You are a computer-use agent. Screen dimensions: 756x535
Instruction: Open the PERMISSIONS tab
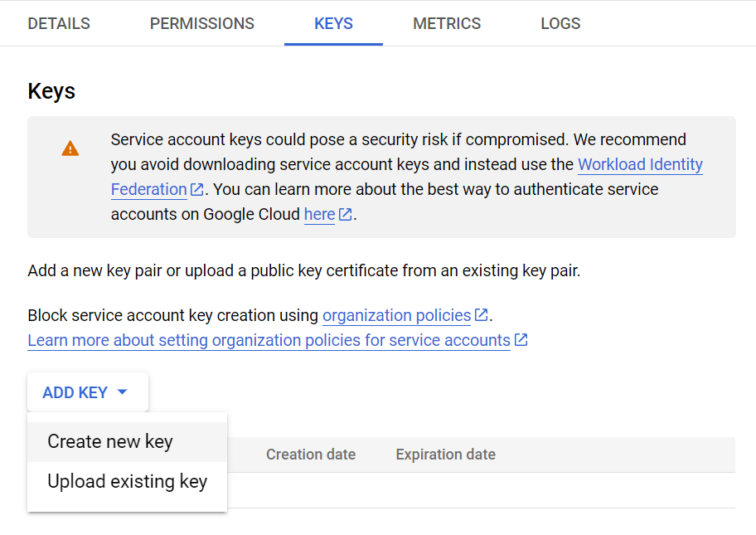point(201,23)
